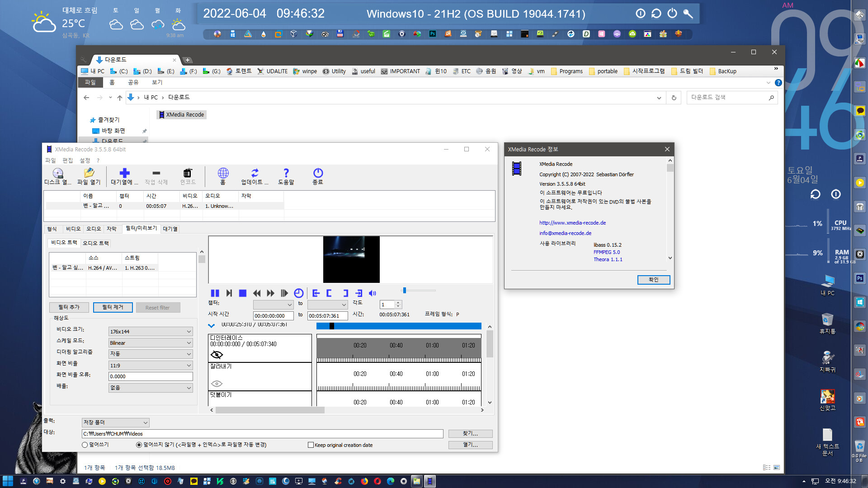868x488 pixels.
Task: Open the Windows Start button
Action: click(8, 481)
